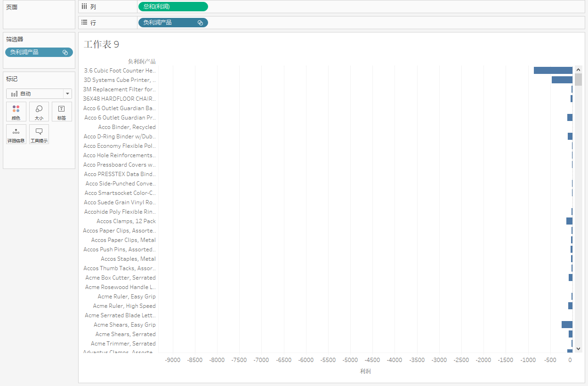Click row label Acco Economy Flexible Pol..
The width and height of the screenshot is (588, 386).
(x=120, y=145)
